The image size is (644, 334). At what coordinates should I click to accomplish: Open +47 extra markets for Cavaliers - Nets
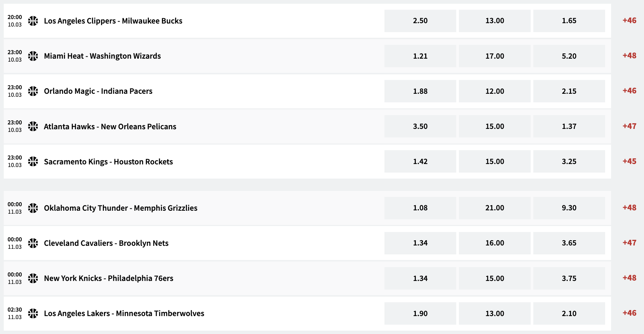pos(629,243)
